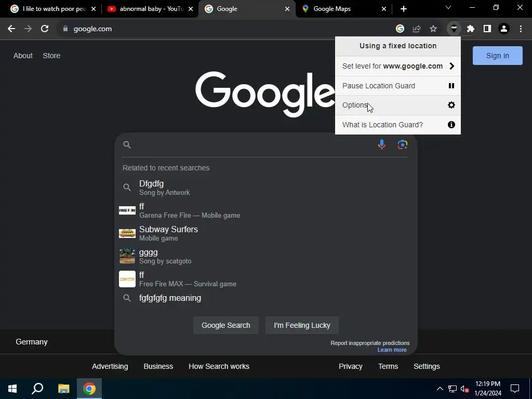The width and height of the screenshot is (532, 399).
Task: Click the pause icon for Location Guard
Action: [x=451, y=86]
